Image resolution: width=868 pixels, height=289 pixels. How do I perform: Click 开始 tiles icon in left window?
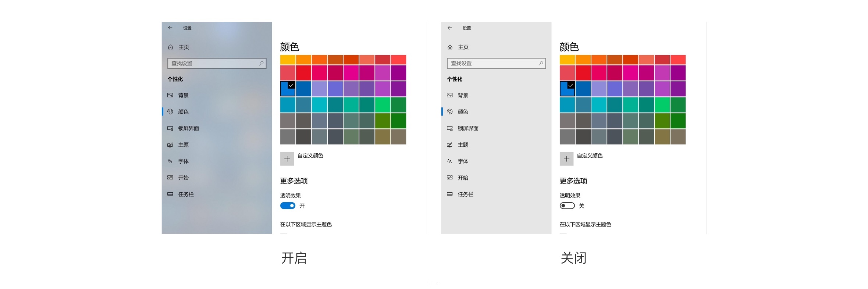coord(170,178)
